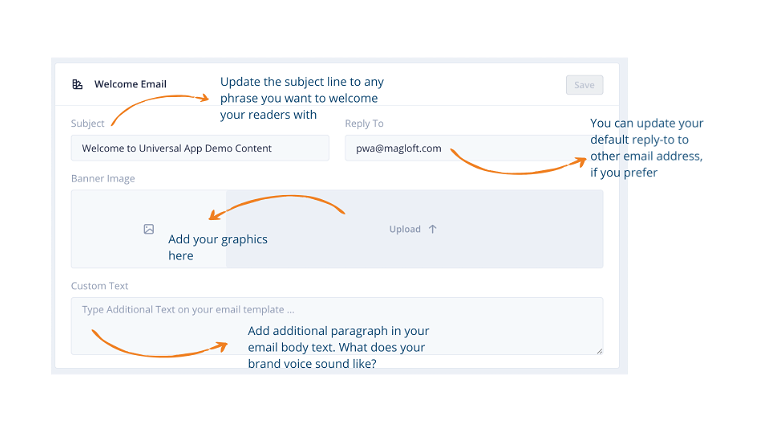Click the Reply To field label
768x432 pixels.
(x=364, y=123)
